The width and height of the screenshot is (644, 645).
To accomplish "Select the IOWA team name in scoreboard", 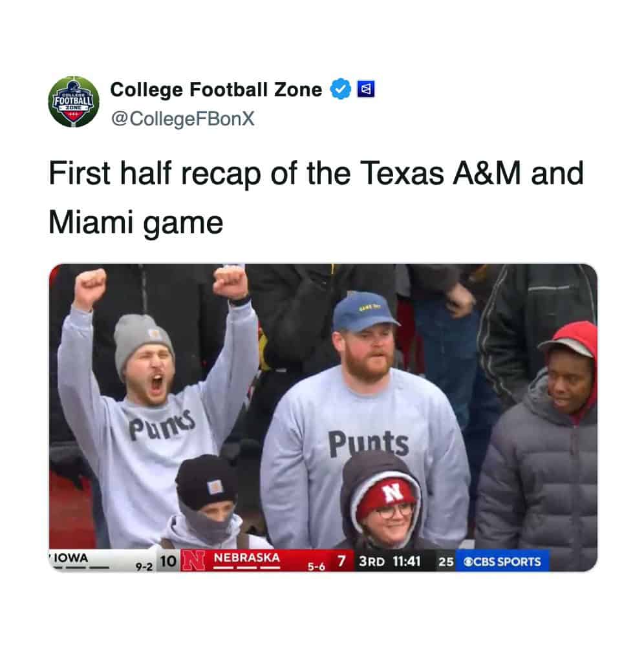I will tap(71, 557).
